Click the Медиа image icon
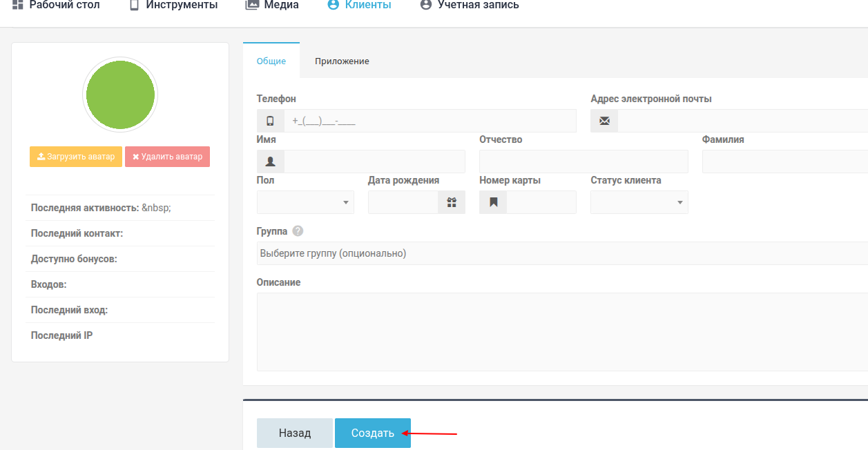868x450 pixels. (x=252, y=5)
